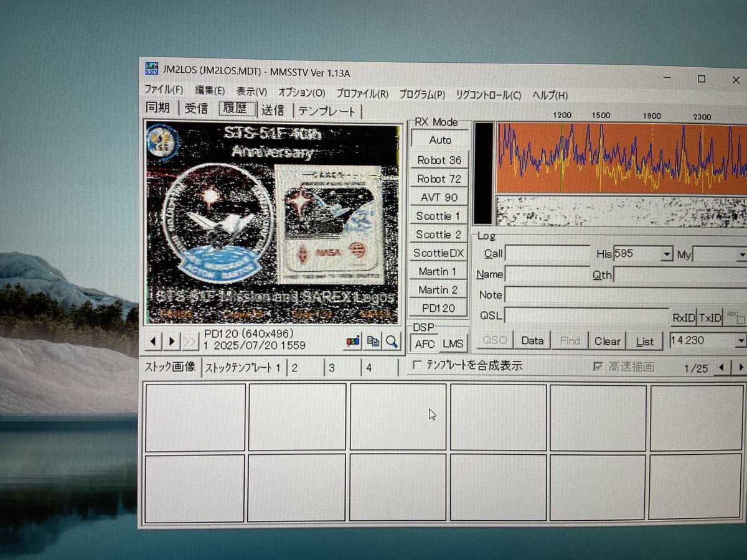This screenshot has width=747, height=560.
Task: Open the ファイル(F) menu
Action: 164,90
